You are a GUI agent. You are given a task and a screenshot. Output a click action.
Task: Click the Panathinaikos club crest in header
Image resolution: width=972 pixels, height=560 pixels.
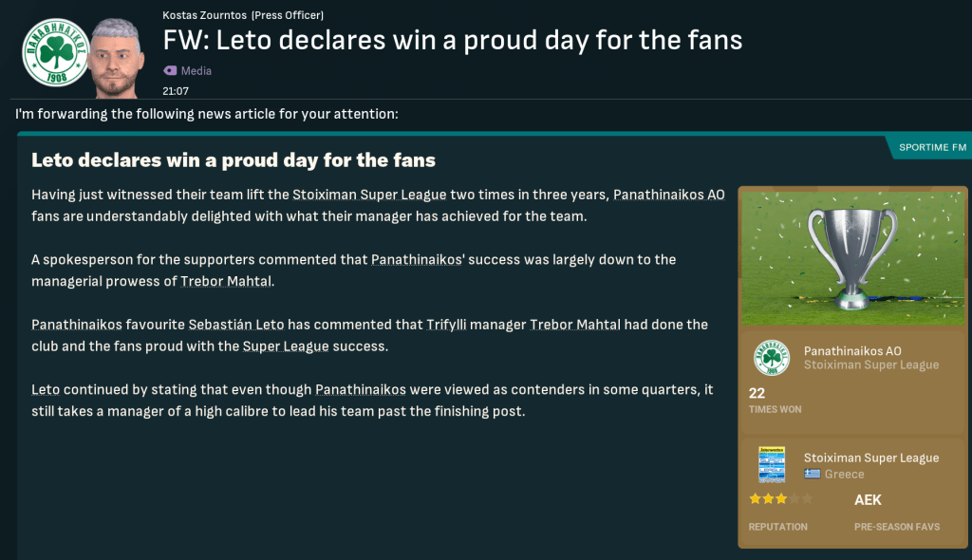[x=55, y=54]
